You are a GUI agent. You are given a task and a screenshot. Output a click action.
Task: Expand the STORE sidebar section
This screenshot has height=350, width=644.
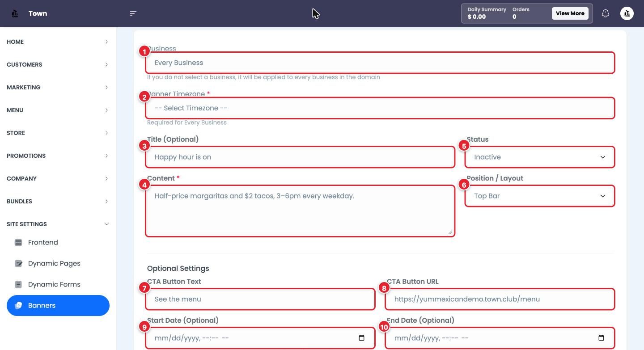pyautogui.click(x=58, y=133)
